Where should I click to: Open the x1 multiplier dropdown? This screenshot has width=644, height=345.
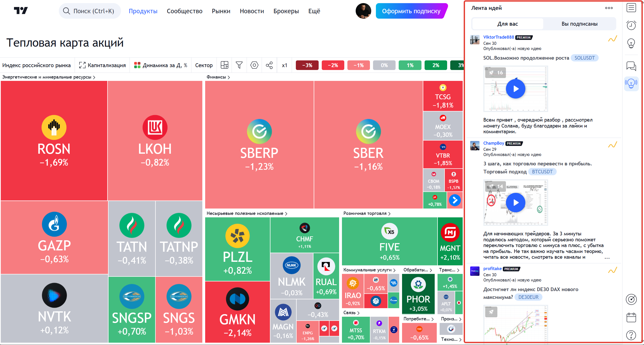284,65
